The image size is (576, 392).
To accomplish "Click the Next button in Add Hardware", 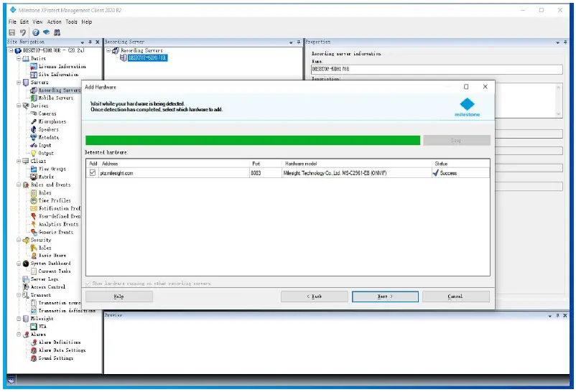I will coord(385,297).
